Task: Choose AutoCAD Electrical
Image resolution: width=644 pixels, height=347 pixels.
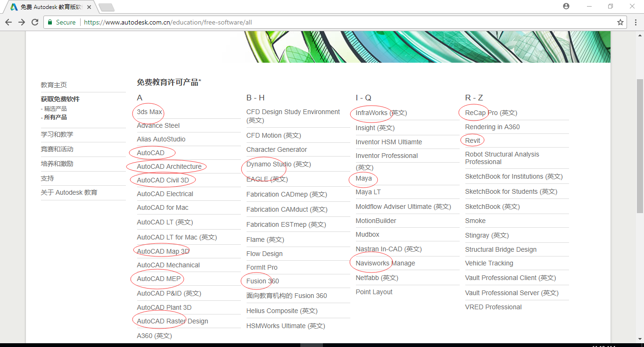Action: click(x=165, y=194)
